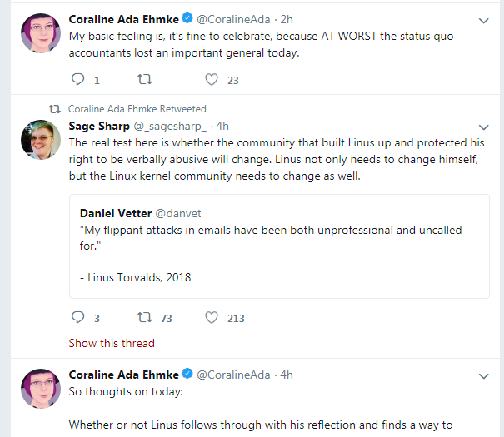Screen dimensions: 504x437
Task: Retweet the status quo accountants tweet
Action: [144, 80]
